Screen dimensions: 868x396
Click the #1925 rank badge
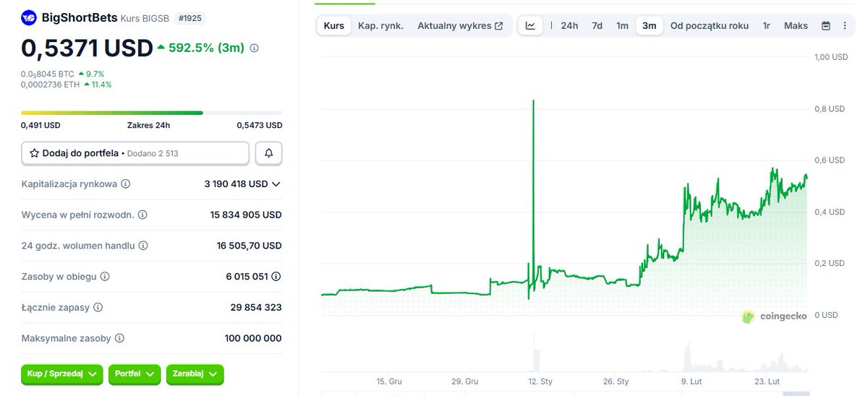coord(190,18)
